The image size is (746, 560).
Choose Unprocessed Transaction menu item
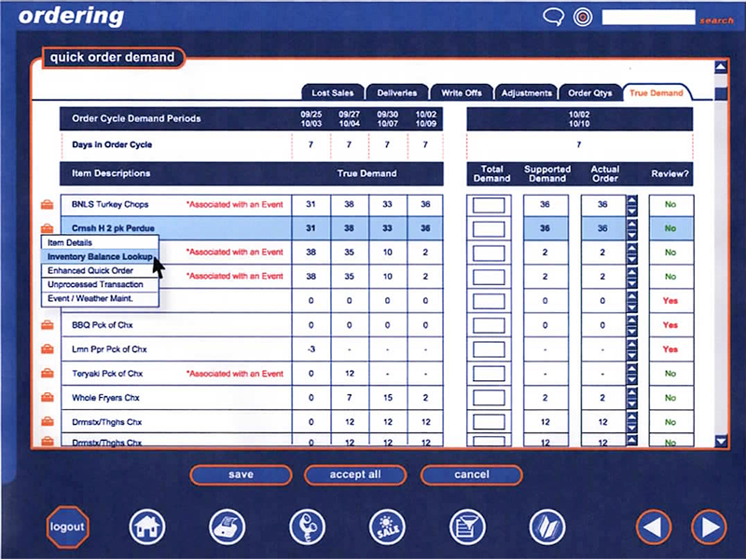click(x=100, y=284)
